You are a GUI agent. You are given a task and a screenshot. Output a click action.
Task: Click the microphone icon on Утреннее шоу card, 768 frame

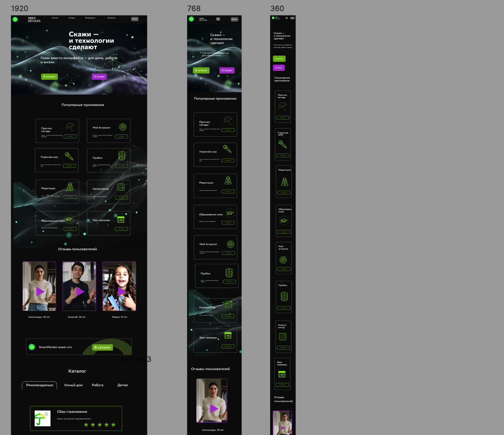(227, 149)
